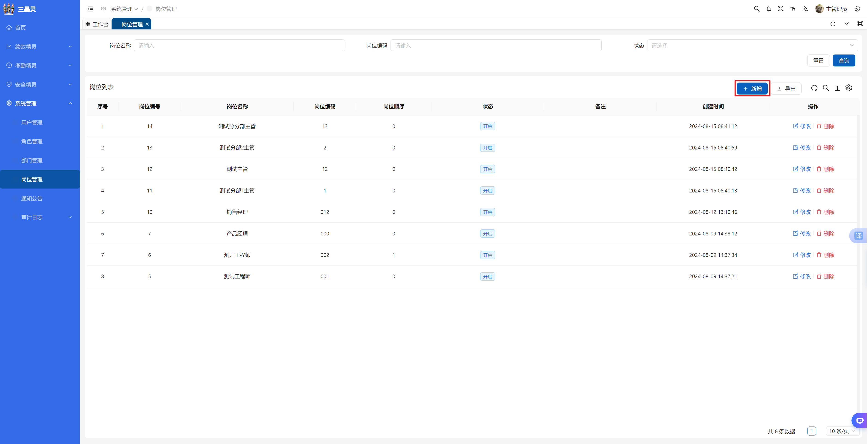This screenshot has width=868, height=444.
Task: Open floating chat assistant bubble
Action: 859,420
